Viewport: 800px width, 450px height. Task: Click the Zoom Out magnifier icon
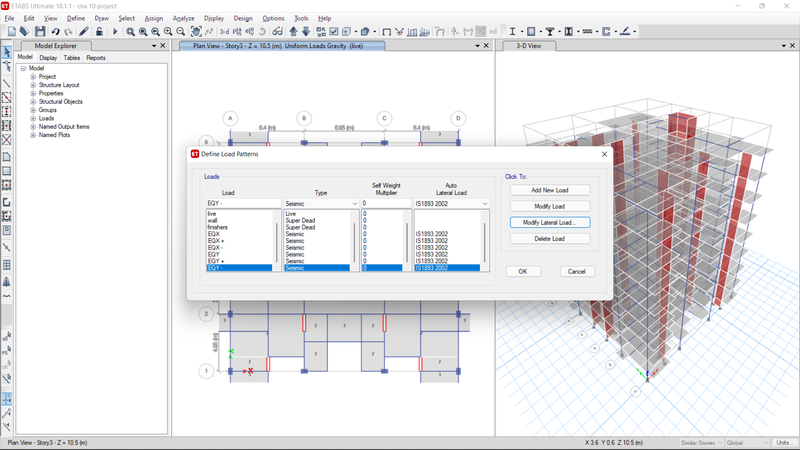pyautogui.click(x=181, y=32)
